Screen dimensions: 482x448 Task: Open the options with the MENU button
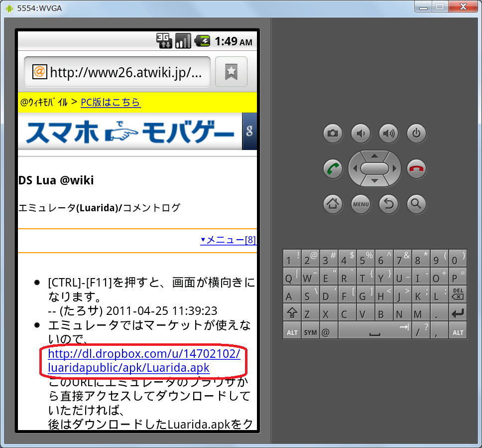[361, 204]
